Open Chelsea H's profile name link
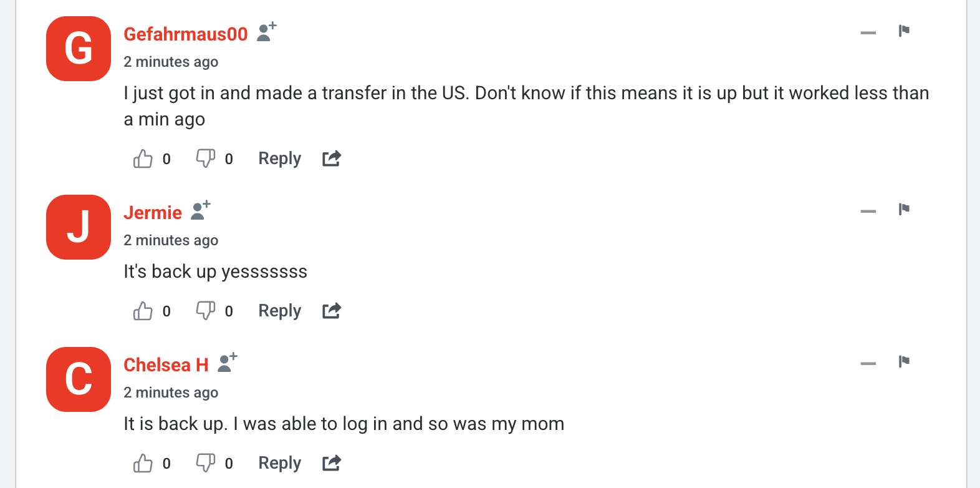Image resolution: width=980 pixels, height=488 pixels. 166,365
